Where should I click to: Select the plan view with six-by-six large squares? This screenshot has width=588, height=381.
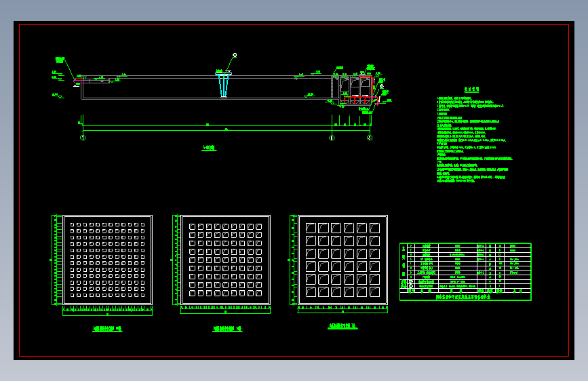click(x=342, y=260)
